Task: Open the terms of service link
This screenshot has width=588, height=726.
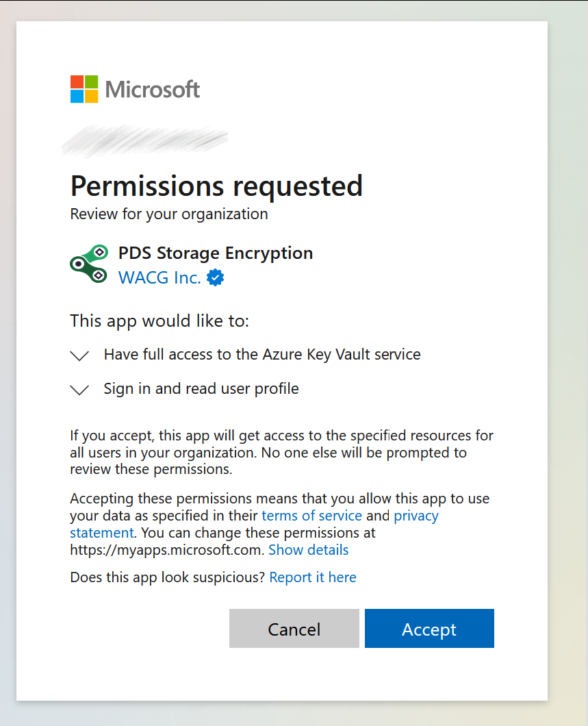Action: click(311, 515)
